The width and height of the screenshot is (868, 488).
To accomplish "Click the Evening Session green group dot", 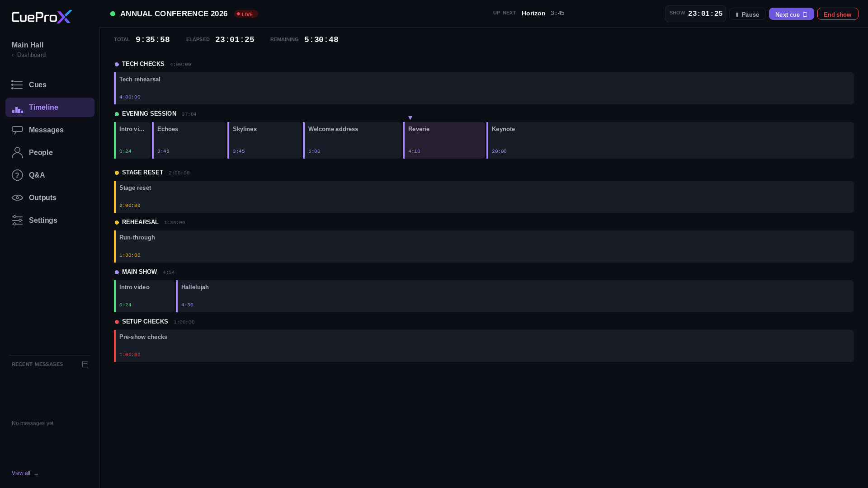I will coord(117,114).
